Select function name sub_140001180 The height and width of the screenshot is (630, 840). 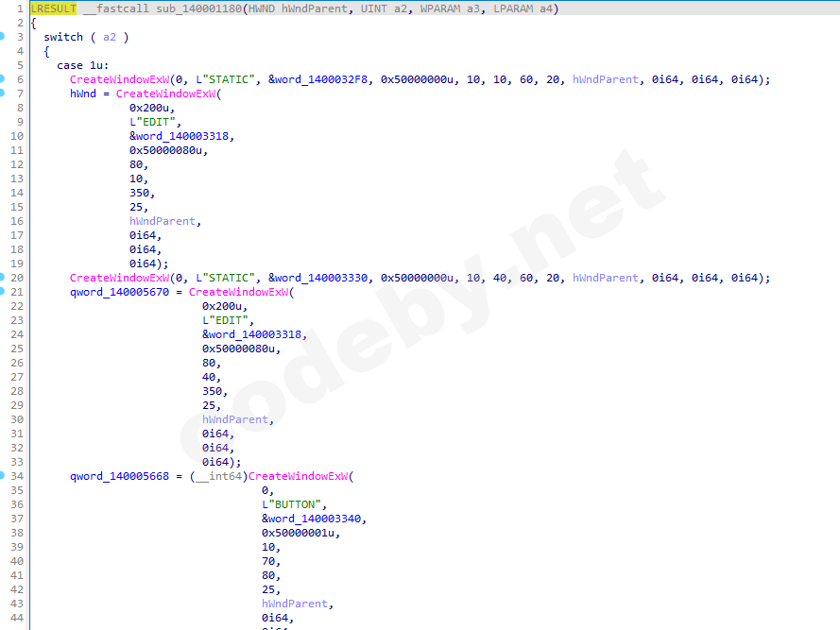coord(199,9)
